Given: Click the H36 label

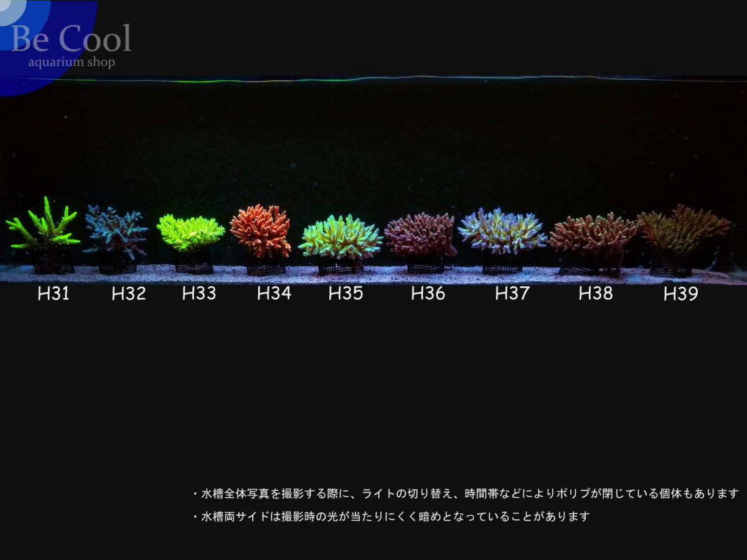Looking at the screenshot, I should pos(428,294).
